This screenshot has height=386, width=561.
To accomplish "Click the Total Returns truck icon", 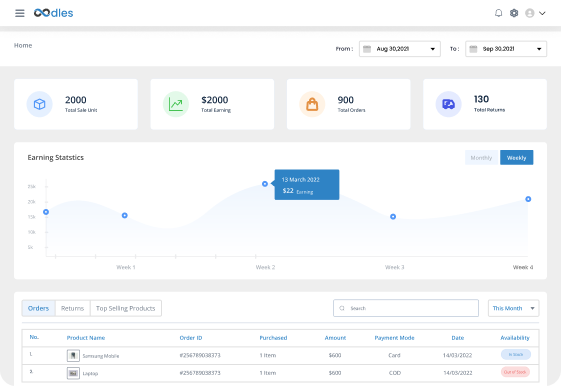I will pos(449,104).
